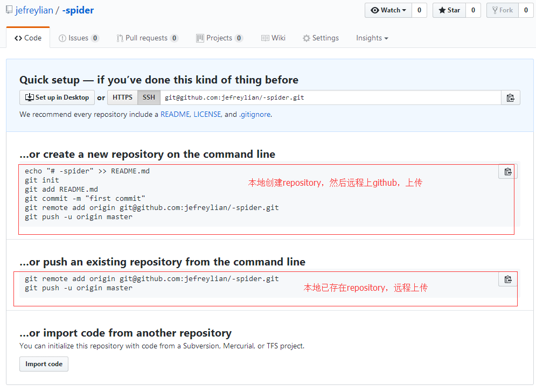Viewport: 536px width, 392px height.
Task: Click '…or create a new repository' heading
Action: coord(147,154)
